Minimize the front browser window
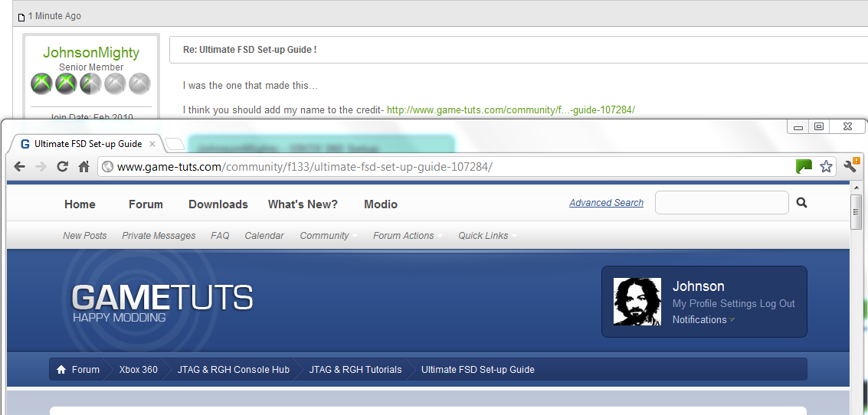The height and width of the screenshot is (415, 868). click(798, 126)
